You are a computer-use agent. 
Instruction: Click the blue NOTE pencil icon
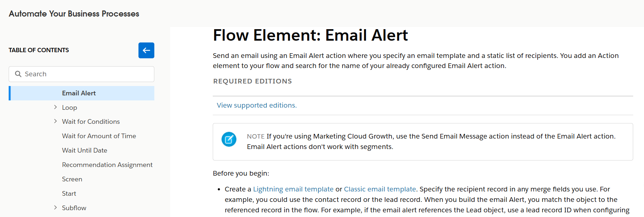[229, 139]
